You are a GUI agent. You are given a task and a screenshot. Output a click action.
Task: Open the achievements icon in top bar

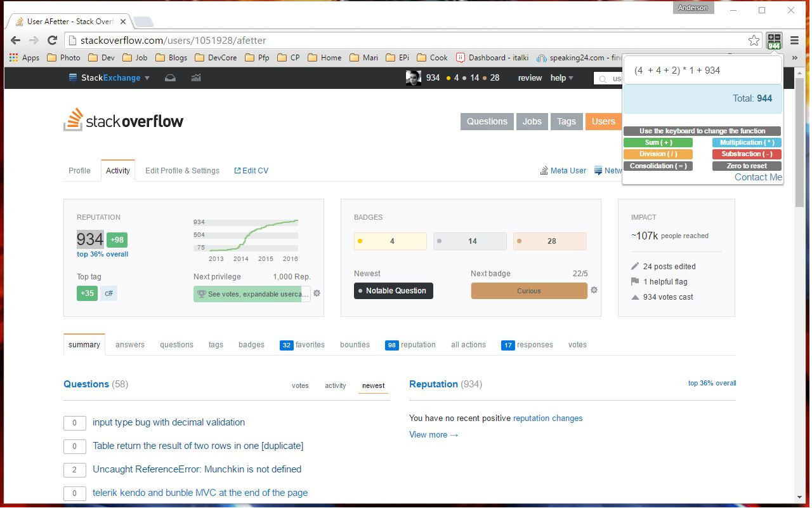coord(196,78)
